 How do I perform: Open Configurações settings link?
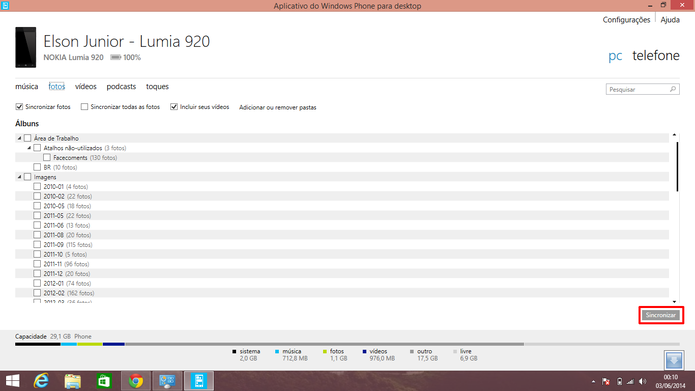tap(626, 20)
